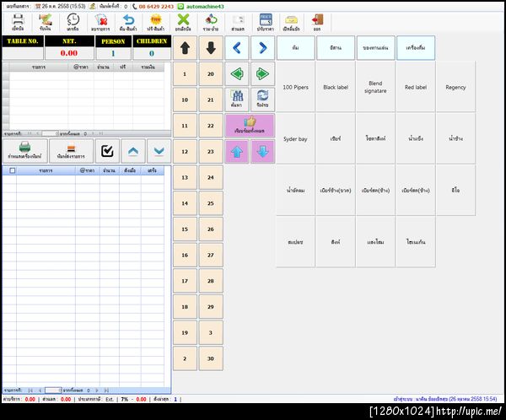Click the lower grid pager record box
506x420 pixels.
[x=53, y=390]
